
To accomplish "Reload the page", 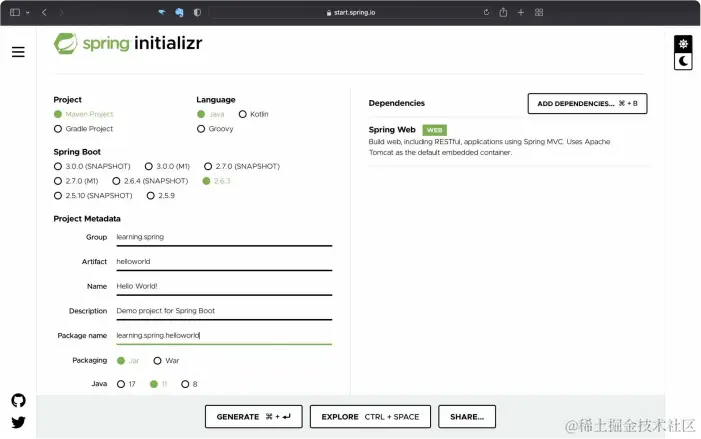I will pos(486,13).
